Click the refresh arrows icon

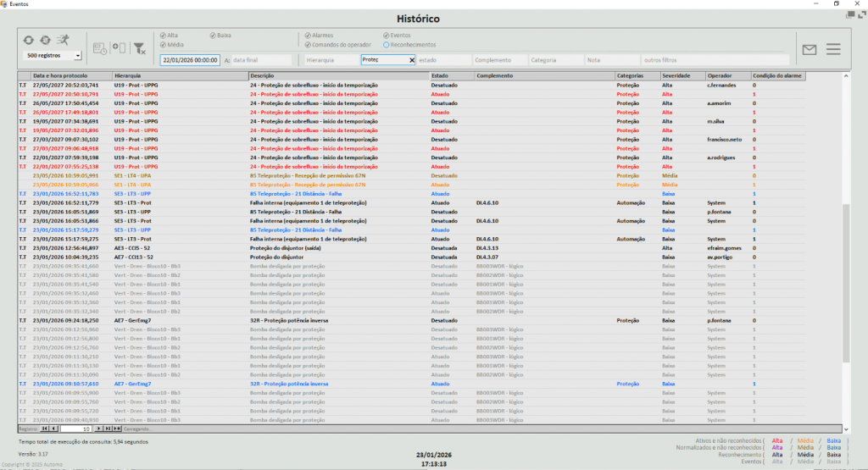click(x=29, y=40)
